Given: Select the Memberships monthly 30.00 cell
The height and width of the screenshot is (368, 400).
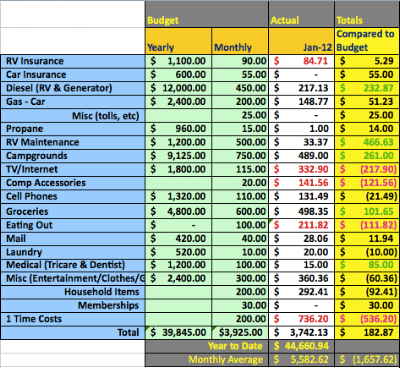Looking at the screenshot, I should 240,306.
